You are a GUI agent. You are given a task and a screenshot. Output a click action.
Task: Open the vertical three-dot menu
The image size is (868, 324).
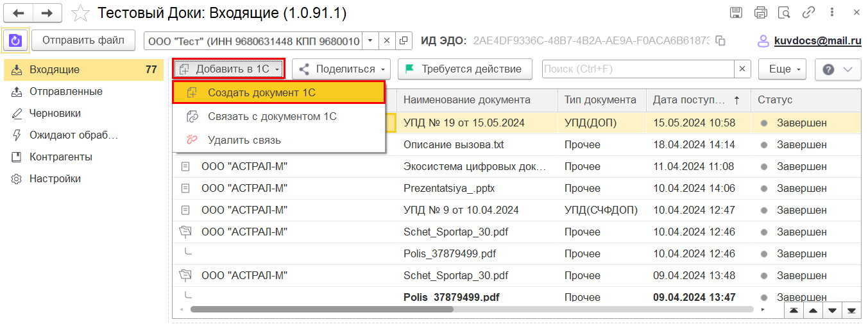(x=832, y=12)
